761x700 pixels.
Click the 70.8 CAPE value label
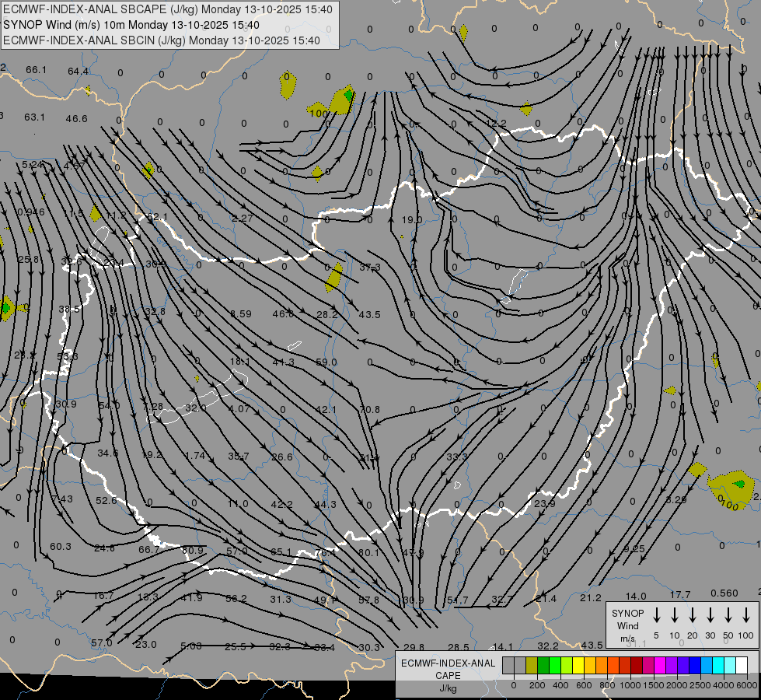369,410
